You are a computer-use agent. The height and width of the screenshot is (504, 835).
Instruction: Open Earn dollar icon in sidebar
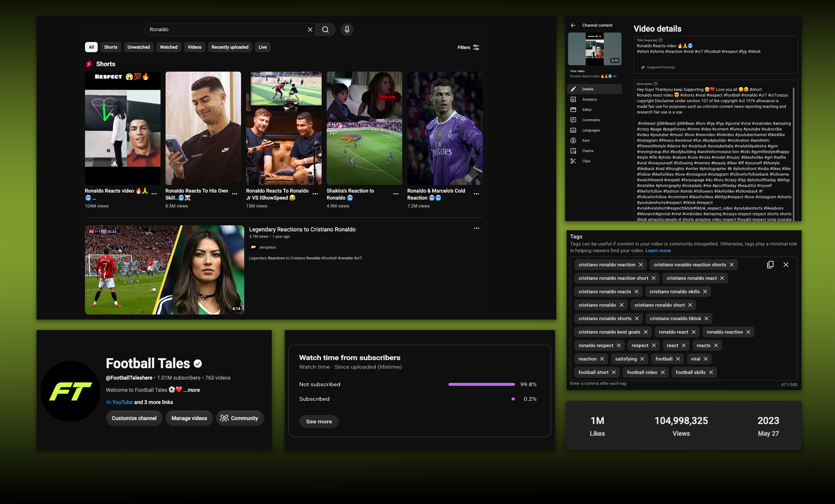click(573, 141)
